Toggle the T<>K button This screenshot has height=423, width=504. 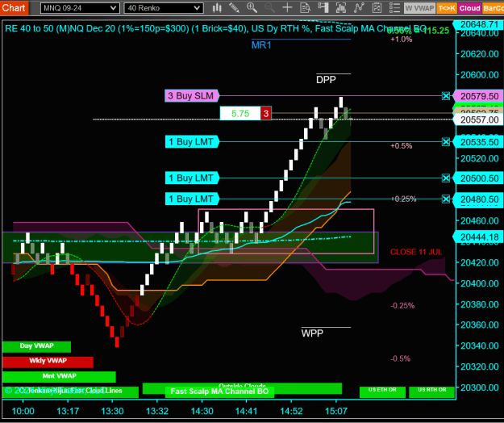[x=447, y=8]
